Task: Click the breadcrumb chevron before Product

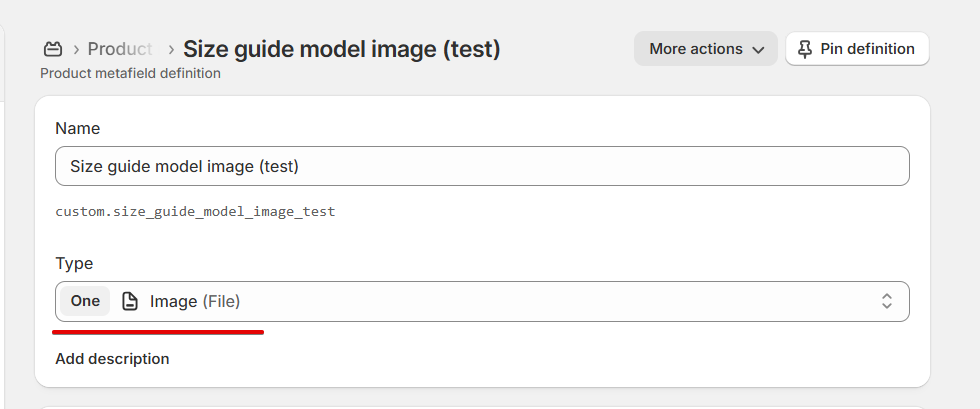Action: point(76,48)
